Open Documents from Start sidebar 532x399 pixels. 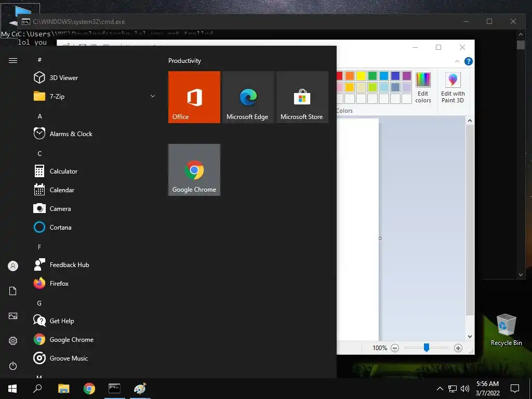point(13,291)
